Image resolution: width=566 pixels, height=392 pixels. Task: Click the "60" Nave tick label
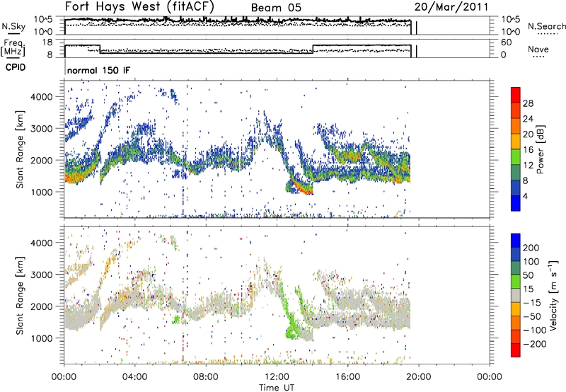pos(506,42)
